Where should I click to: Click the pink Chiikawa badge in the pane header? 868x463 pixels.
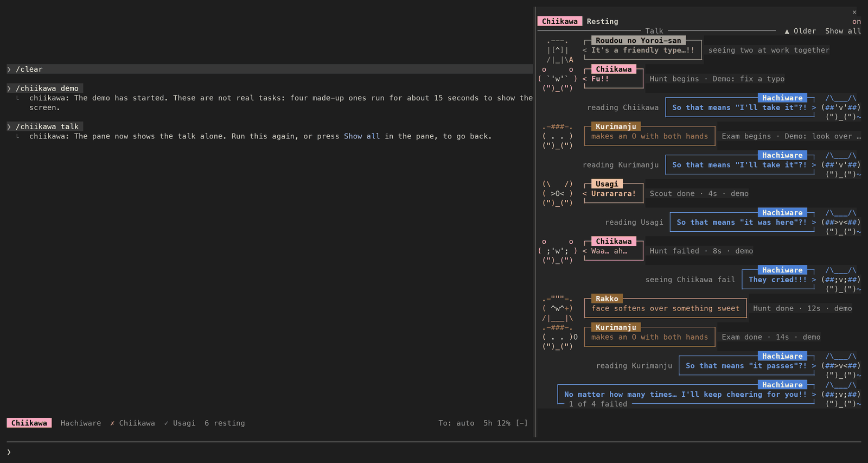click(560, 22)
